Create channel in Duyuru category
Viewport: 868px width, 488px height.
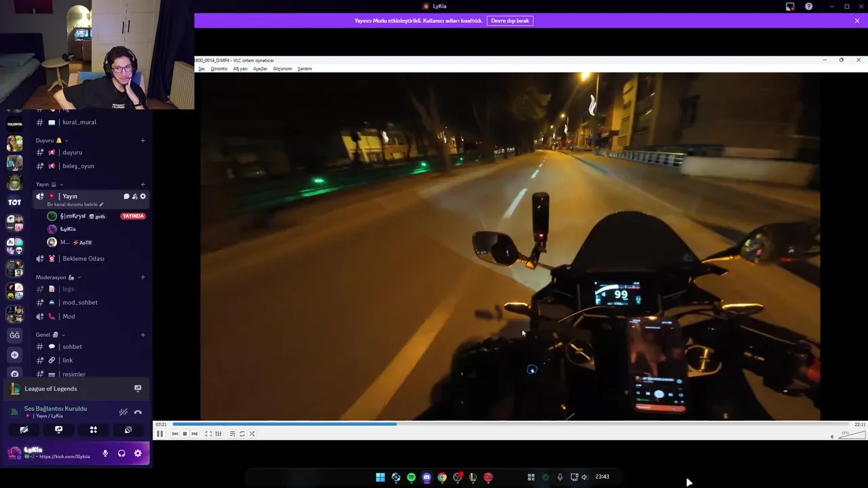[142, 140]
